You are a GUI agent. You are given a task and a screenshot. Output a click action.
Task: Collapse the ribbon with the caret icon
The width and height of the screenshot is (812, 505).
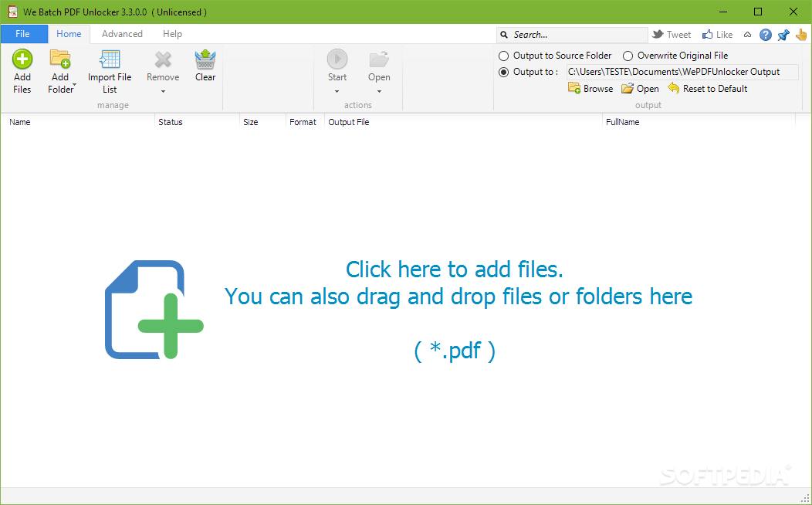pos(747,35)
